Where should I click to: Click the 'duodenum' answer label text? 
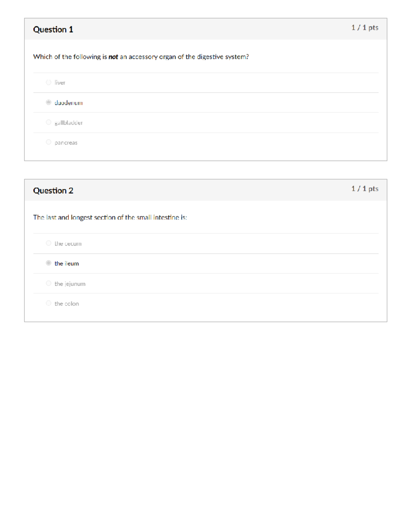(68, 103)
